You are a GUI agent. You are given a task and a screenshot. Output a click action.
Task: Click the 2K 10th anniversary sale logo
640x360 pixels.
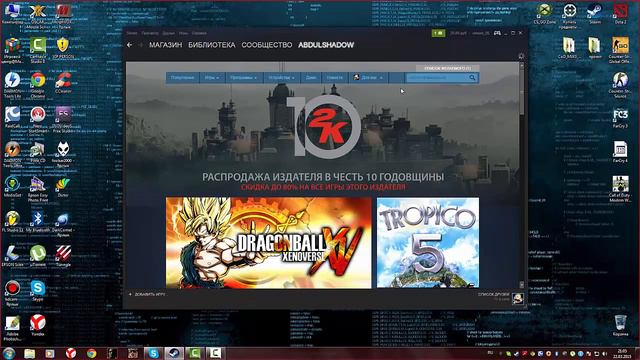click(325, 127)
